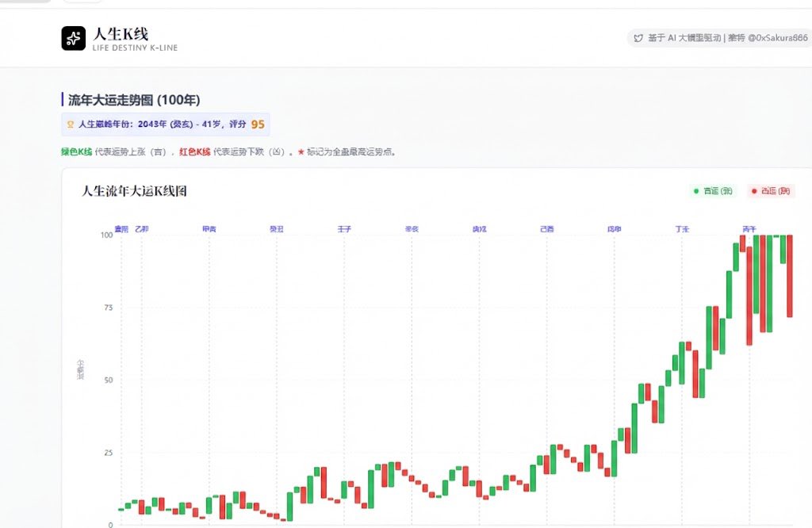Click the red text 红色K线

coord(195,151)
